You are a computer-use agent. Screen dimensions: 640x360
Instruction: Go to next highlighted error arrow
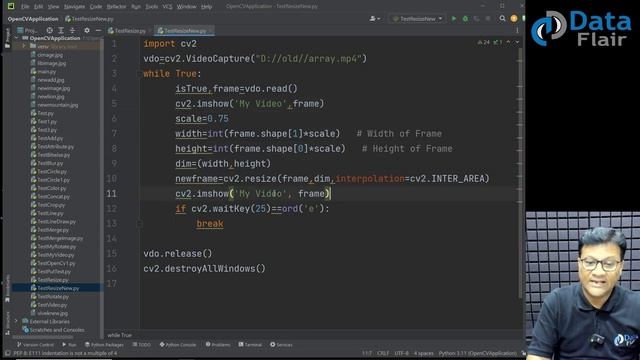pyautogui.click(x=517, y=42)
